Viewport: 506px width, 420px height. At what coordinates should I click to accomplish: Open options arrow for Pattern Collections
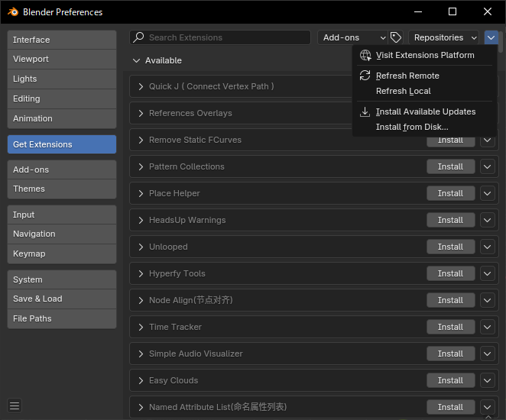[488, 166]
